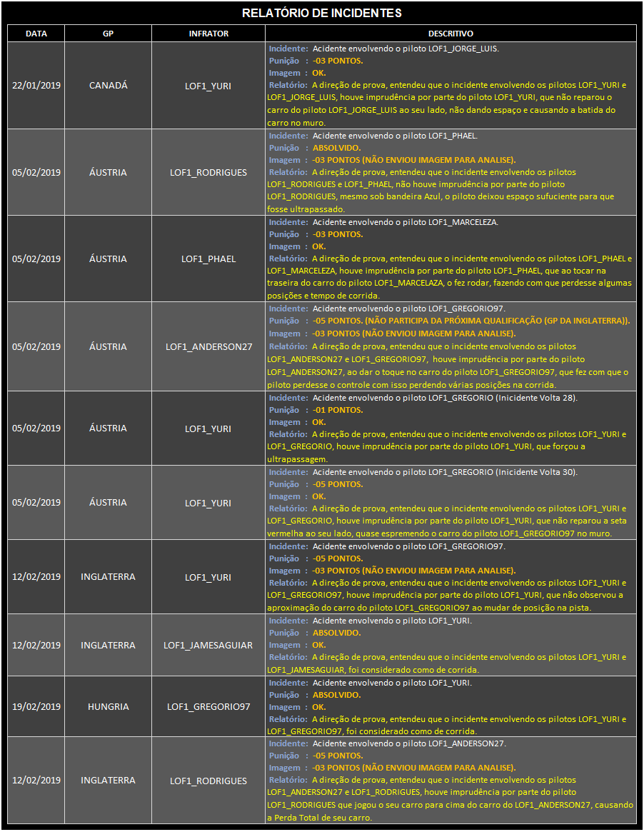The width and height of the screenshot is (644, 832).
Task: Click the LOF1_PHAEL infrator cell
Action: click(208, 259)
